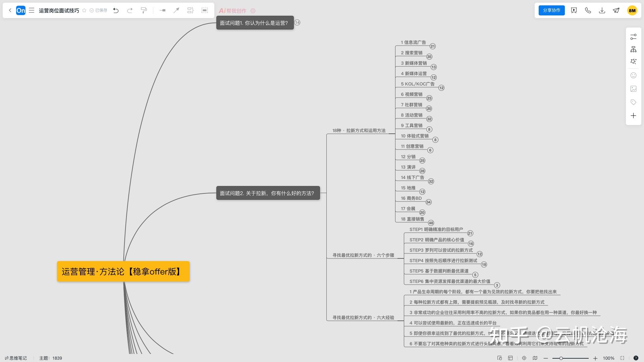Select the format painter tool
Screen dimensions: 644x362
tap(144, 10)
